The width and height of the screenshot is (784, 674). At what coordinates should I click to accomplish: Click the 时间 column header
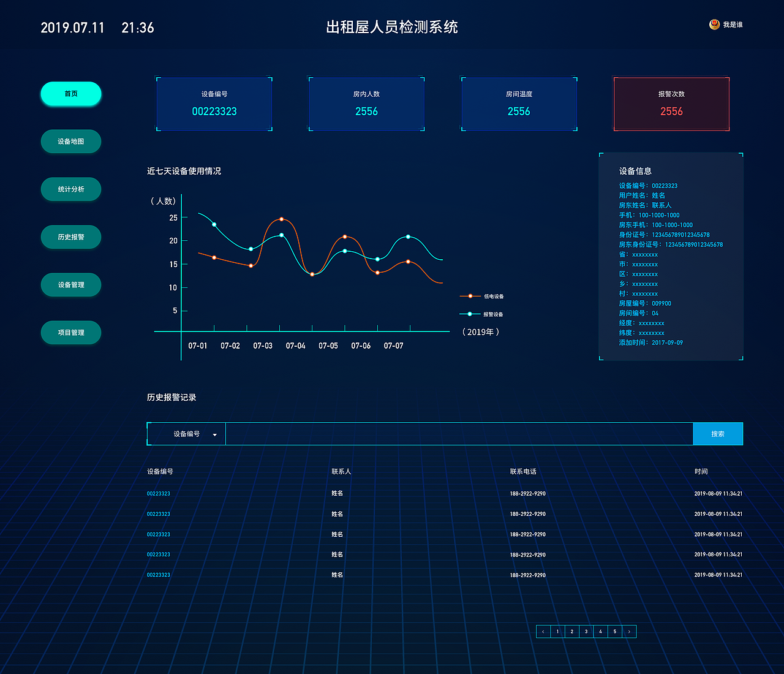click(x=701, y=471)
